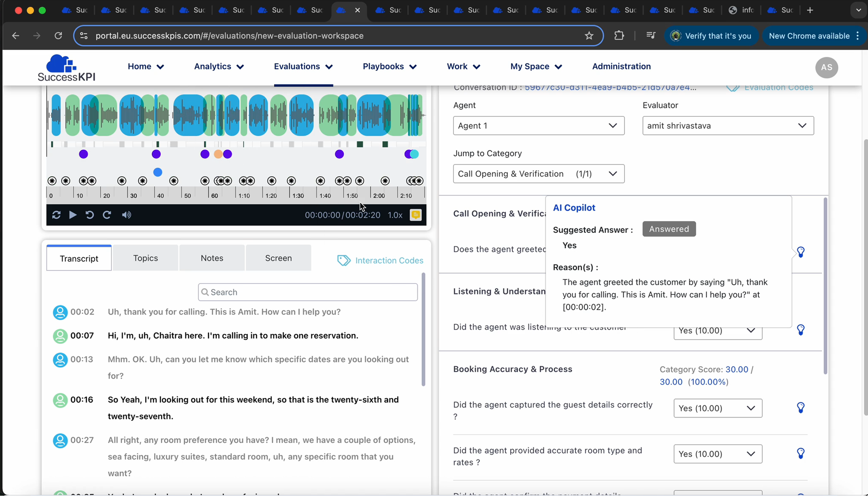Image resolution: width=868 pixels, height=496 pixels.
Task: Open a new browser tab
Action: click(x=810, y=10)
